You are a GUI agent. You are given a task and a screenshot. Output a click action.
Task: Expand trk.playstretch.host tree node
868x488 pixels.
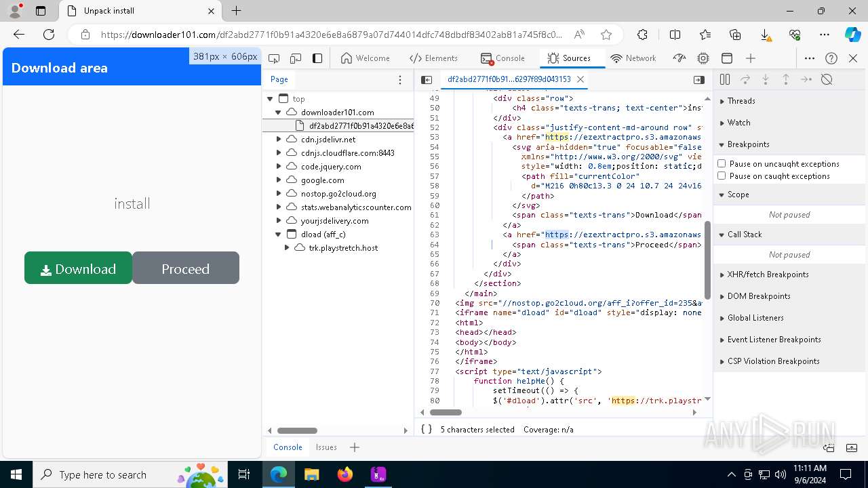tap(287, 247)
